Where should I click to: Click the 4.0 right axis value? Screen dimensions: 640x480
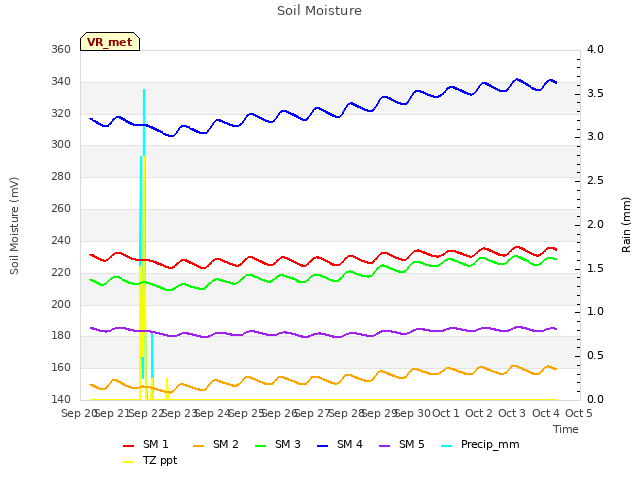coord(595,49)
